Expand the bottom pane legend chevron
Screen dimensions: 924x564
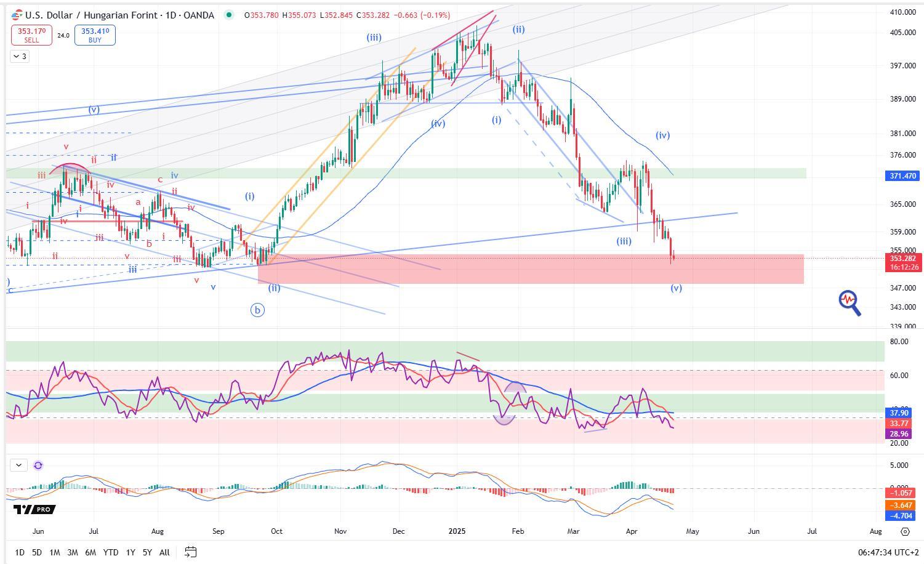(x=18, y=465)
